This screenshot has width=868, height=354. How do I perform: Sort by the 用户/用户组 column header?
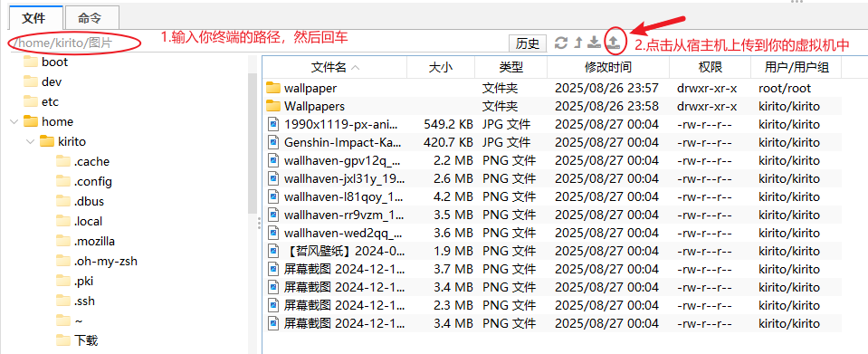pos(796,67)
